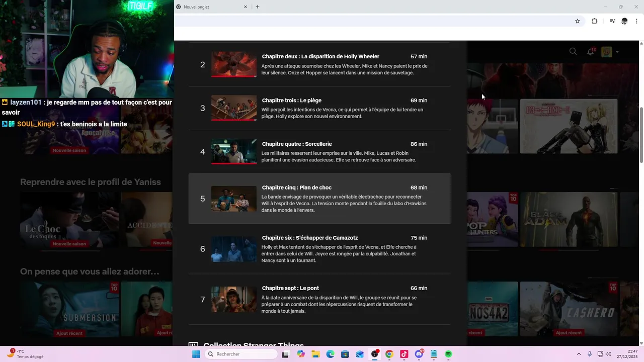Image resolution: width=644 pixels, height=362 pixels.
Task: Select title Chapitre trois : Le piège
Action: coord(291,100)
